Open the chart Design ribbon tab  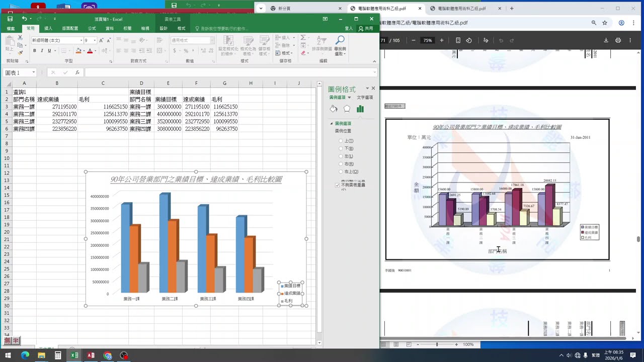coord(164,29)
